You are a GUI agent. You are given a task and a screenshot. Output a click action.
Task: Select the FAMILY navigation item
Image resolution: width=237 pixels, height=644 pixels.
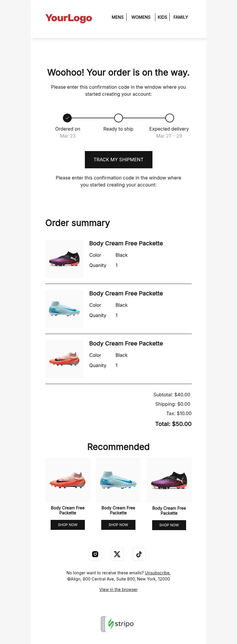(x=181, y=17)
